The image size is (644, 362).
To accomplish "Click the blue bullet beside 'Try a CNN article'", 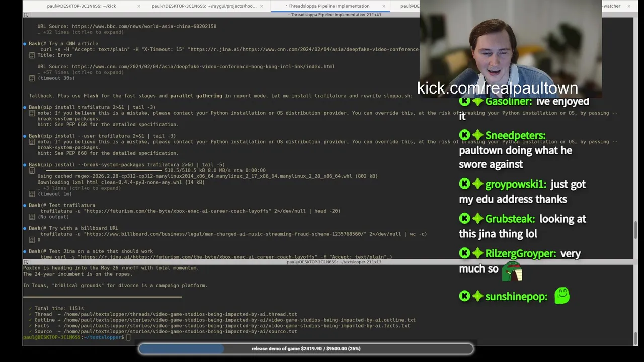I will click(x=25, y=44).
